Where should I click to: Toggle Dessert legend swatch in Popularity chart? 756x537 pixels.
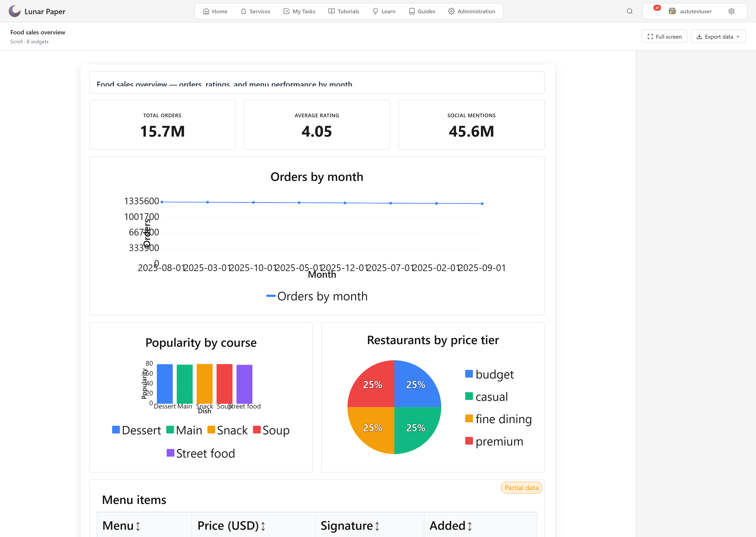click(116, 430)
